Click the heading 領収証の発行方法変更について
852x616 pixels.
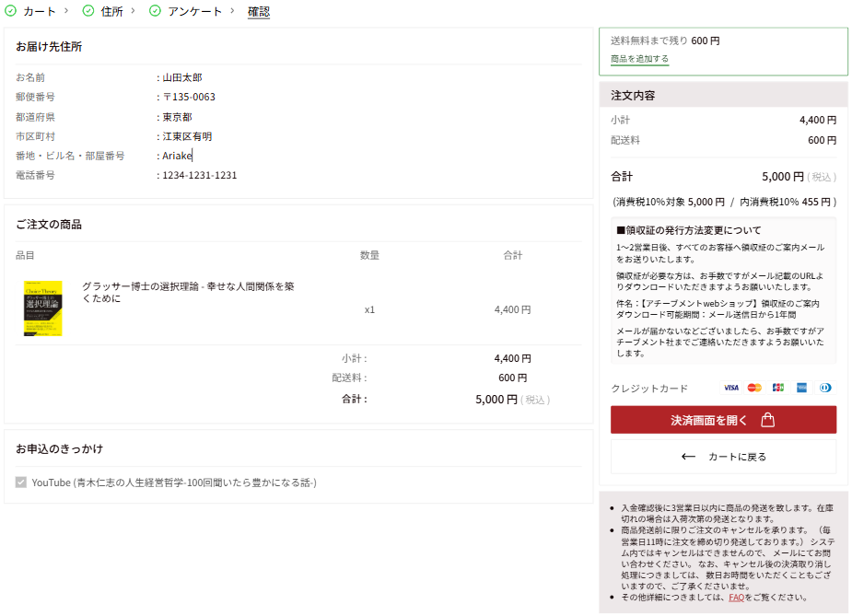(688, 230)
